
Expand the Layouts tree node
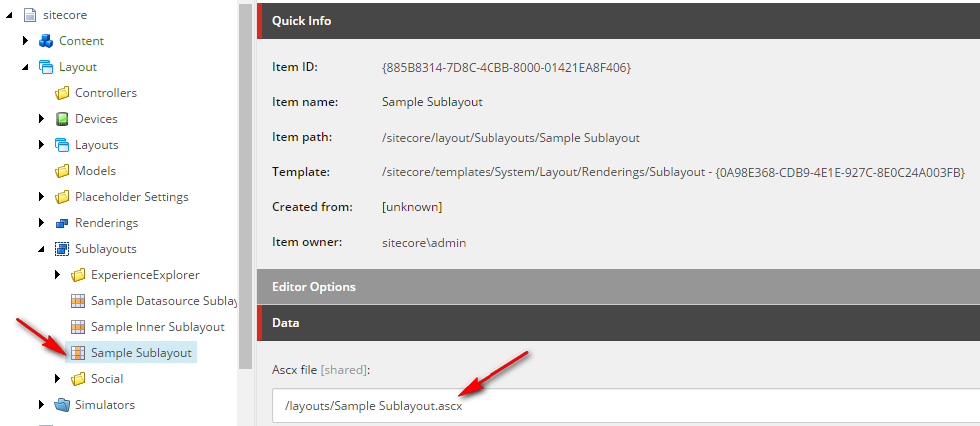tap(42, 145)
